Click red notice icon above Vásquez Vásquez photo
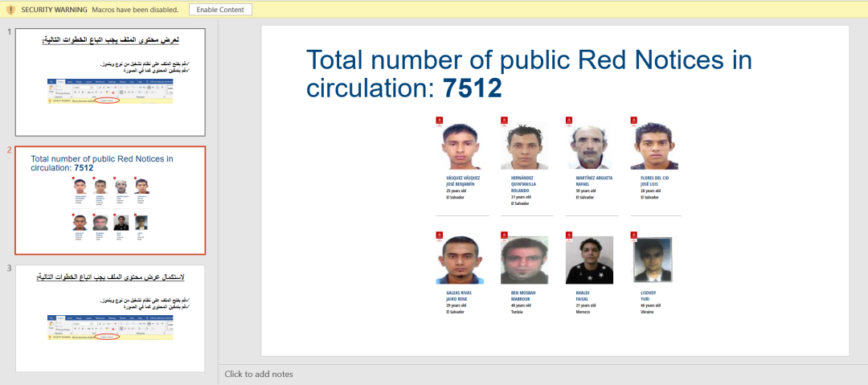Screen dimensions: 868x385 click(x=440, y=121)
